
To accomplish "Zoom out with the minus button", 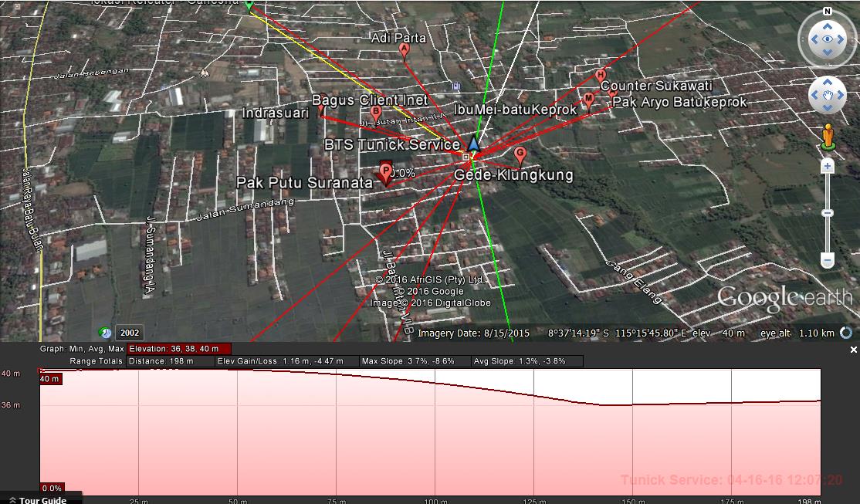I will pyautogui.click(x=827, y=260).
